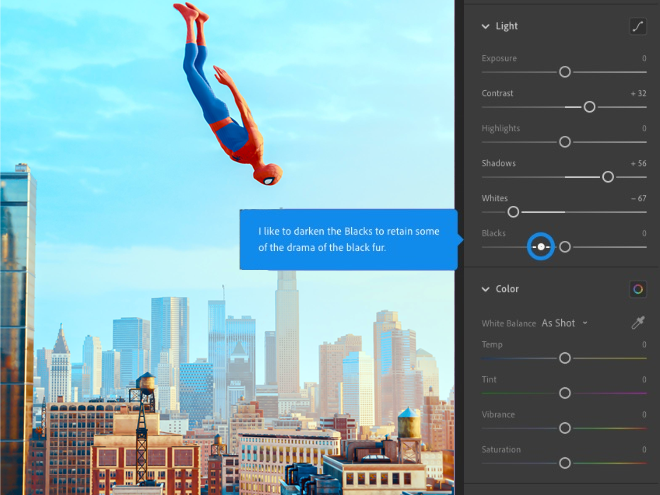Click the Contrast value field showing +32
The image size is (660, 495).
(x=637, y=93)
